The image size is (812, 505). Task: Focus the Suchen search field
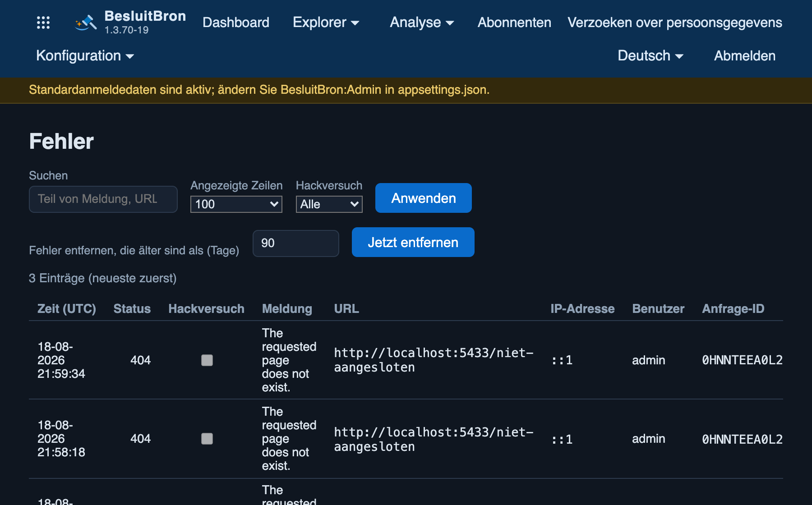pyautogui.click(x=103, y=199)
